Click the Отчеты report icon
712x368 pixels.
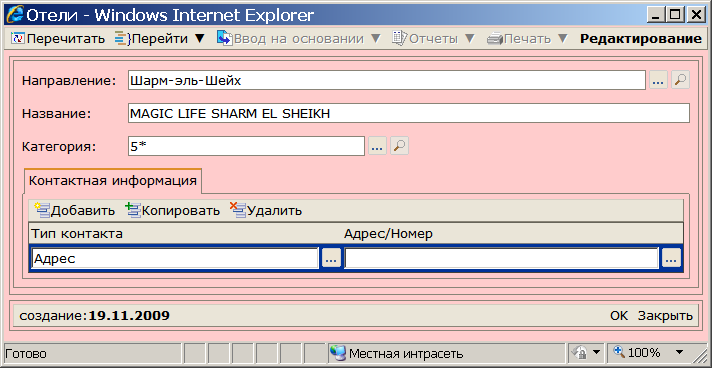[x=400, y=39]
